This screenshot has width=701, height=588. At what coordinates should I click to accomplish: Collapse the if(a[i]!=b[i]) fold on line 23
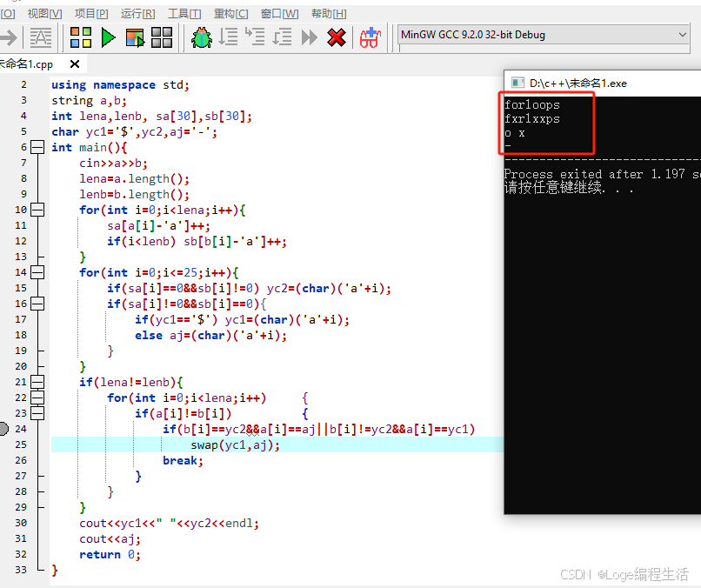pos(37,413)
